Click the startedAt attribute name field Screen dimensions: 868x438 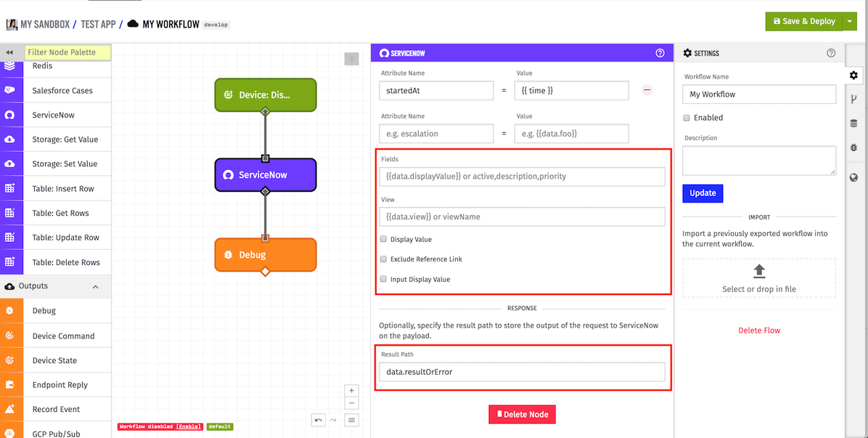[436, 91]
